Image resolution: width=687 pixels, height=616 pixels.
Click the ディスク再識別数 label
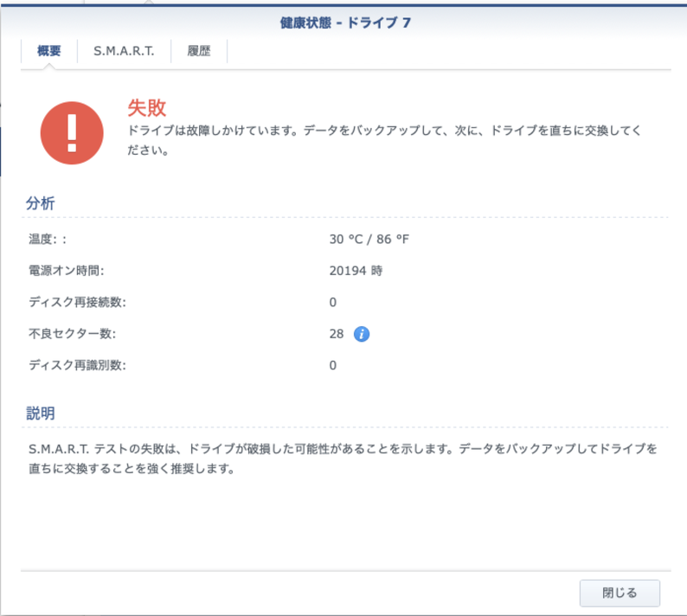tap(77, 365)
